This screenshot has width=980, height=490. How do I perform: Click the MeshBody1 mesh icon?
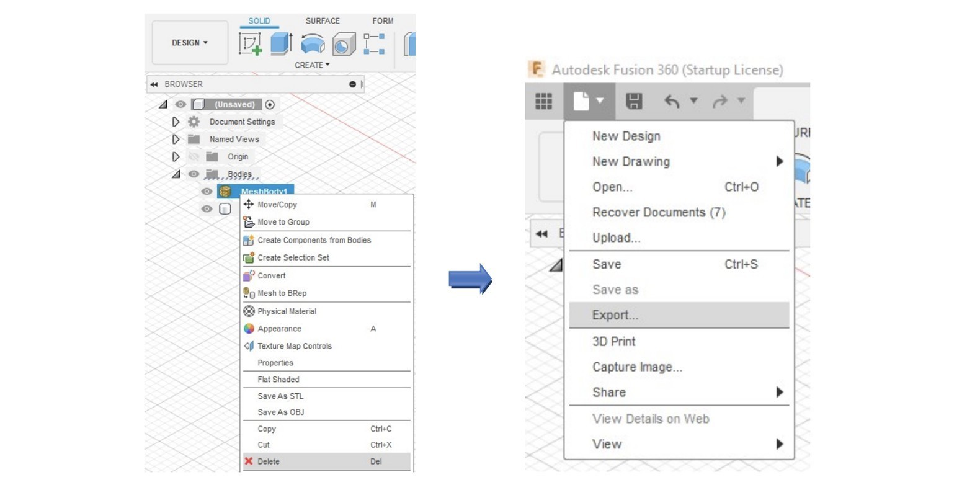point(225,191)
